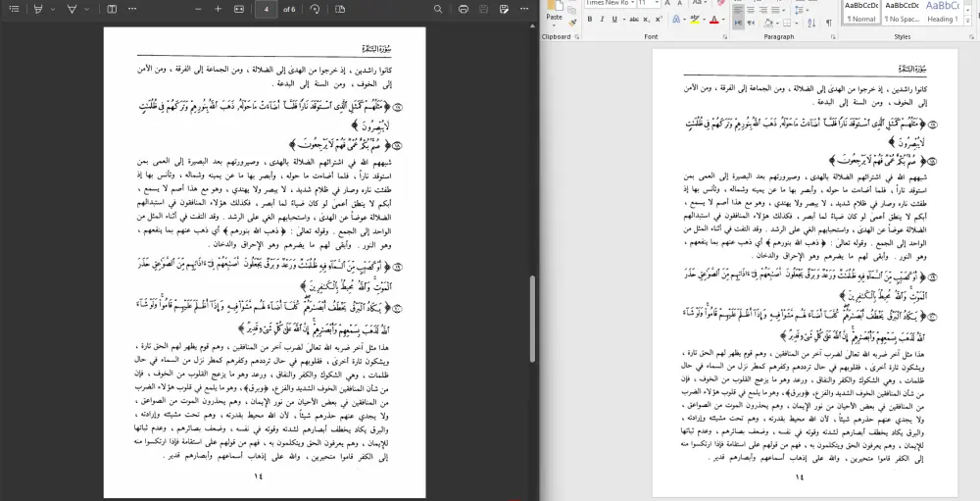Click the page number field showing 4

[x=267, y=10]
